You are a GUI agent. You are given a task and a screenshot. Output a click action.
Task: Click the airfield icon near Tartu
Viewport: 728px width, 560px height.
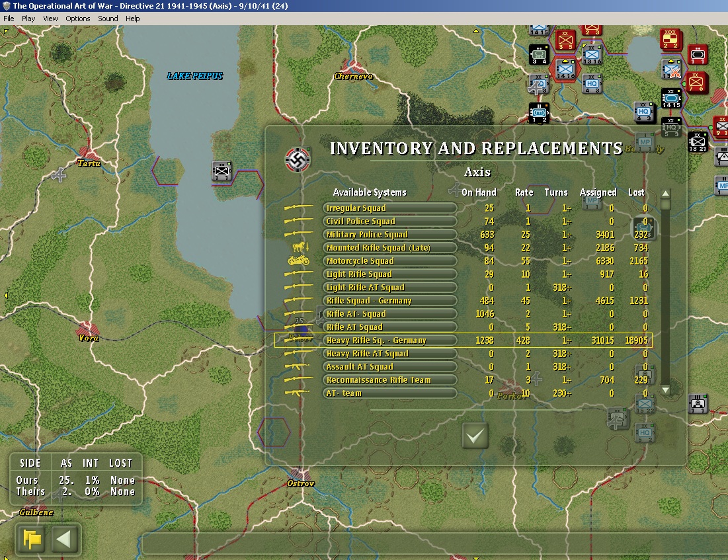tap(59, 175)
